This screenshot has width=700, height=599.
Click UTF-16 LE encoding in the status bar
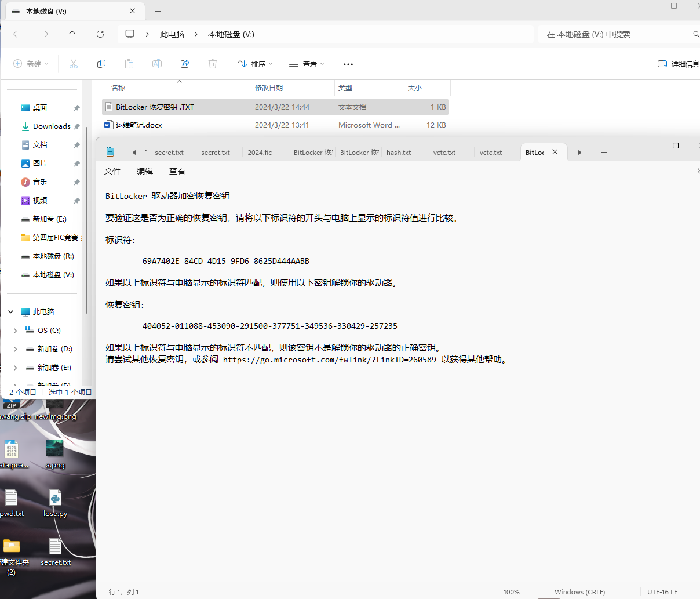click(662, 592)
